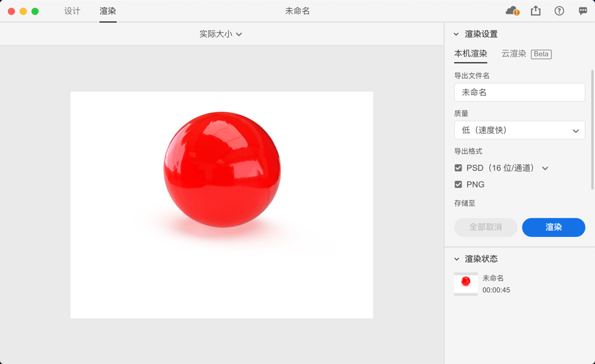This screenshot has width=595, height=364.
Task: Open the 质量 dropdown showing 低（速度快）
Action: click(x=519, y=130)
